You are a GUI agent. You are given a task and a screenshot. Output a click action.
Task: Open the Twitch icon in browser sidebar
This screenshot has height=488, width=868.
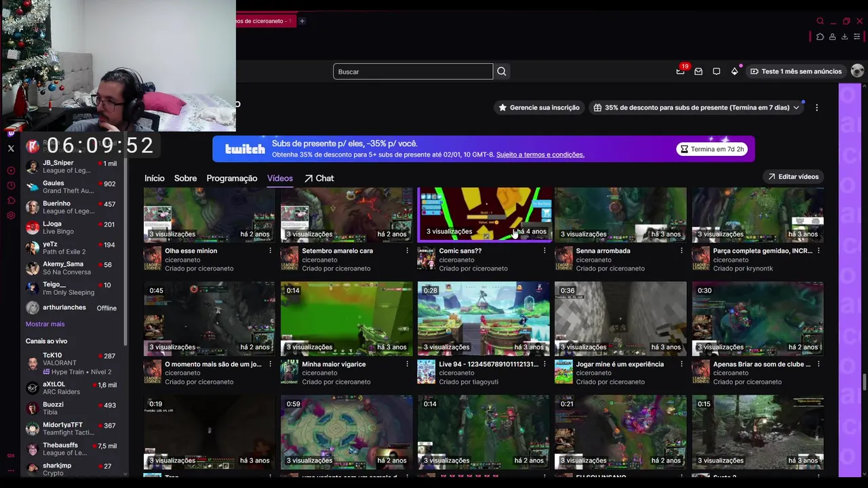tap(11, 134)
